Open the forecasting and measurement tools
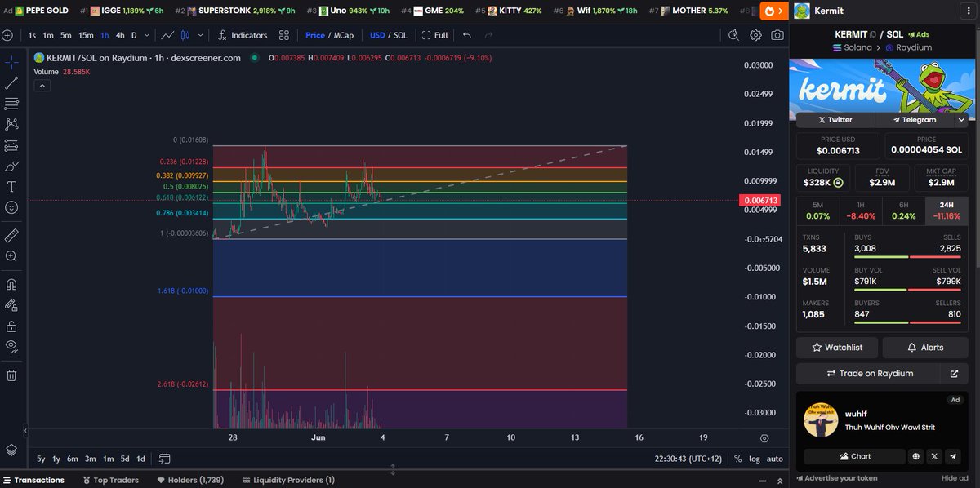 coord(11,145)
